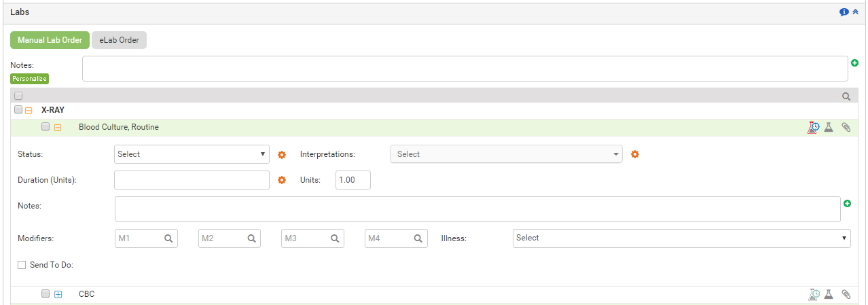Check the Send To Do checkbox
Screen dimensions: 868x305
(x=22, y=265)
